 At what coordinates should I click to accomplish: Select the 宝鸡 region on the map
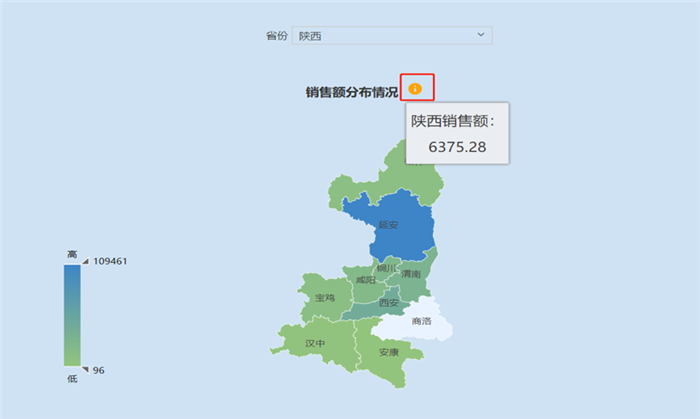[323, 297]
